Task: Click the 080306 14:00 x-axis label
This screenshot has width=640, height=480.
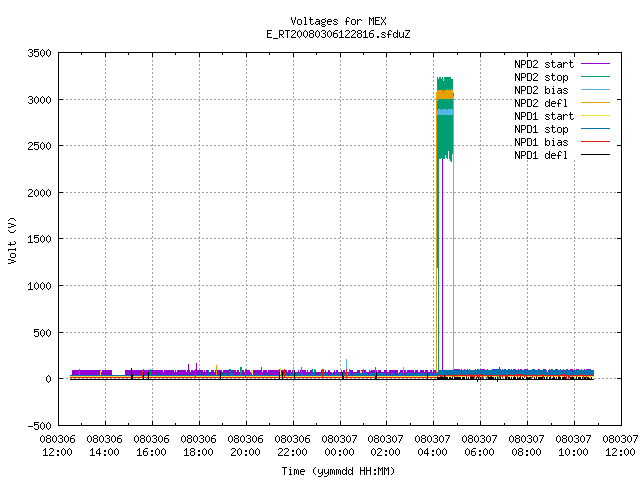Action: point(104,446)
